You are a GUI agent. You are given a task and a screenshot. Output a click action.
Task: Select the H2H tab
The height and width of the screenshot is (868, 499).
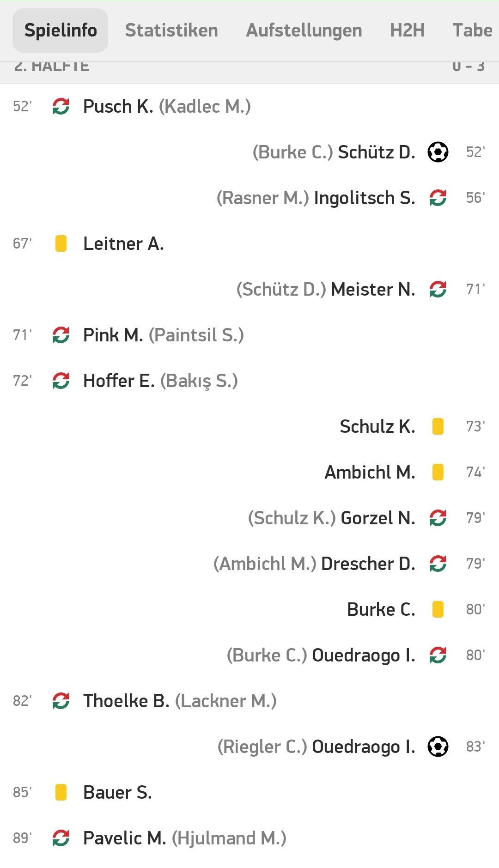[x=407, y=30]
